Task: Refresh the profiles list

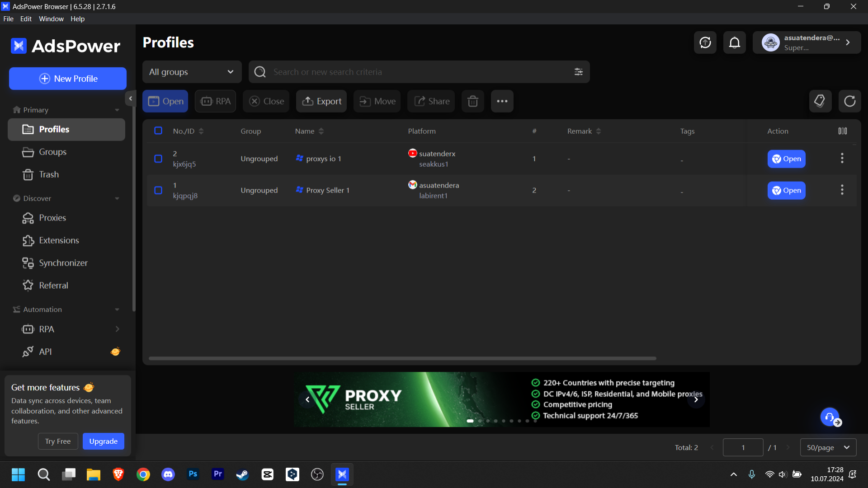Action: 850,101
